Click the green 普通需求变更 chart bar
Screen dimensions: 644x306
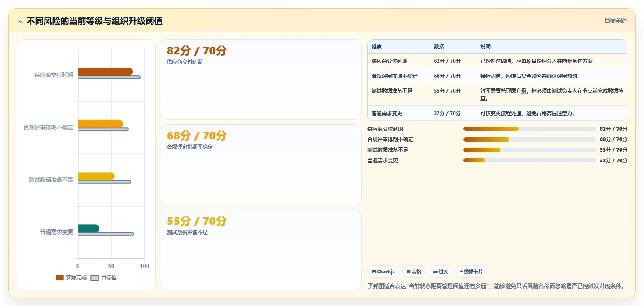click(88, 228)
